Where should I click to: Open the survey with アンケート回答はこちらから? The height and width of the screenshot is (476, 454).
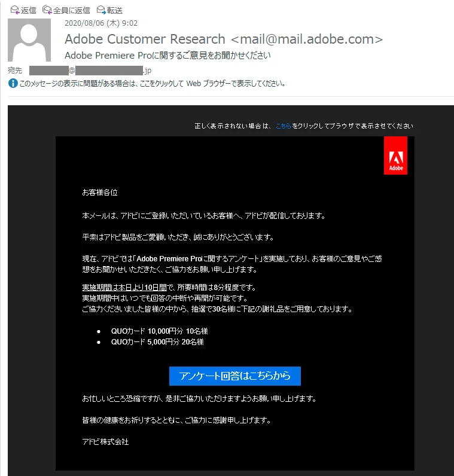(234, 376)
